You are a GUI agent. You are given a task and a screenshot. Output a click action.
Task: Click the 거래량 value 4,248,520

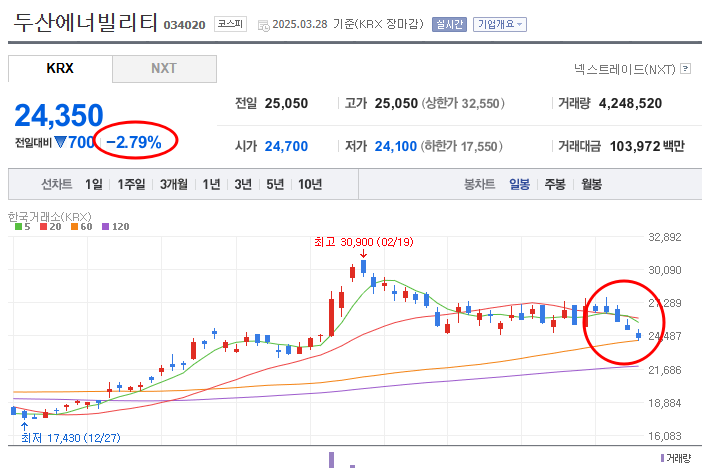(x=630, y=103)
